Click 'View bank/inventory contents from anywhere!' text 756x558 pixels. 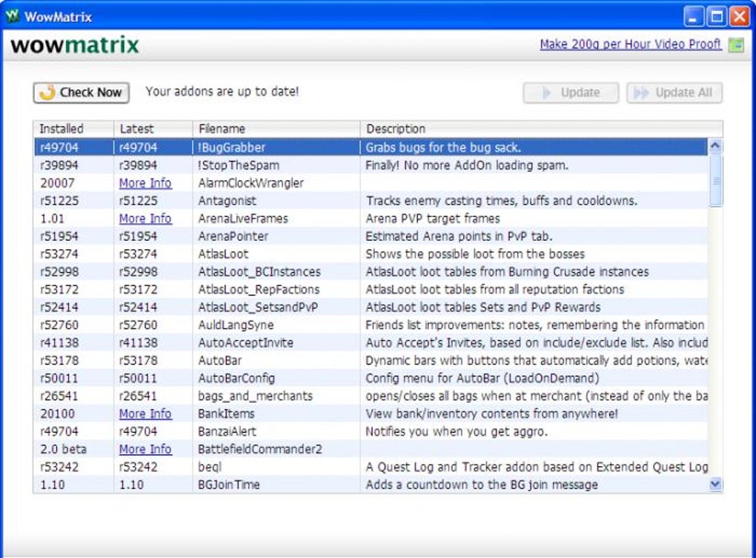(x=492, y=414)
